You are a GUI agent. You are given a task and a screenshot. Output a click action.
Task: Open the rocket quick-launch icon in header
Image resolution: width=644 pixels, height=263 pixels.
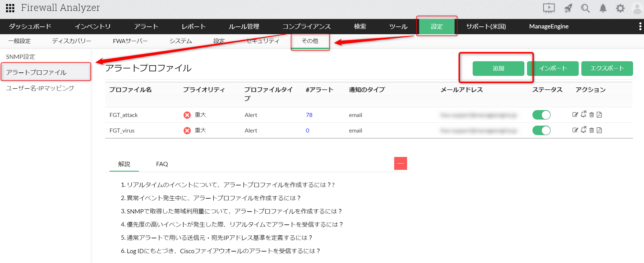tap(568, 8)
